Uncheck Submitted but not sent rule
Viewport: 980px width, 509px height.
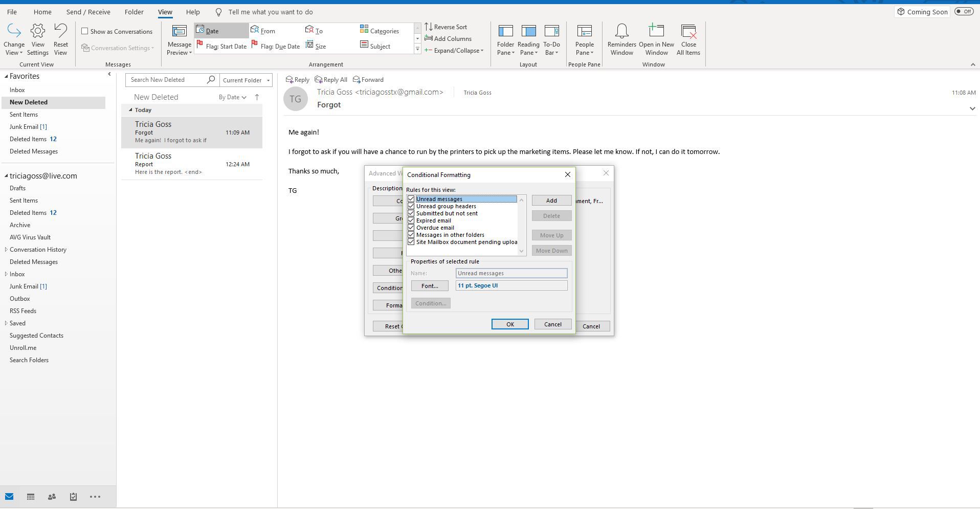click(411, 213)
